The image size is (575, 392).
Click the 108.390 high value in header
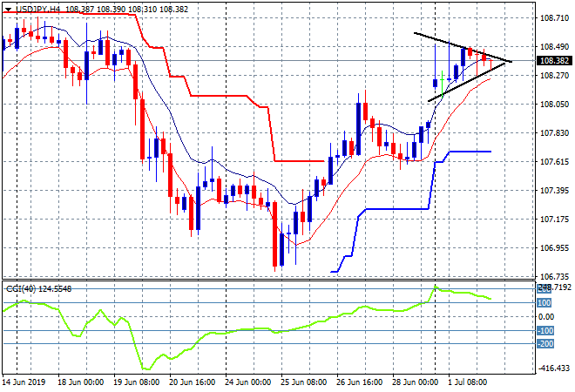pos(111,10)
